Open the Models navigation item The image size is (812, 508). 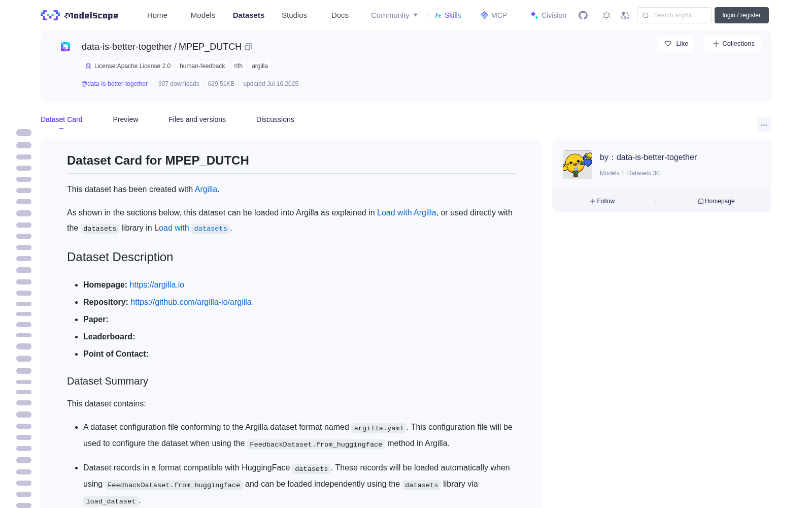[203, 15]
